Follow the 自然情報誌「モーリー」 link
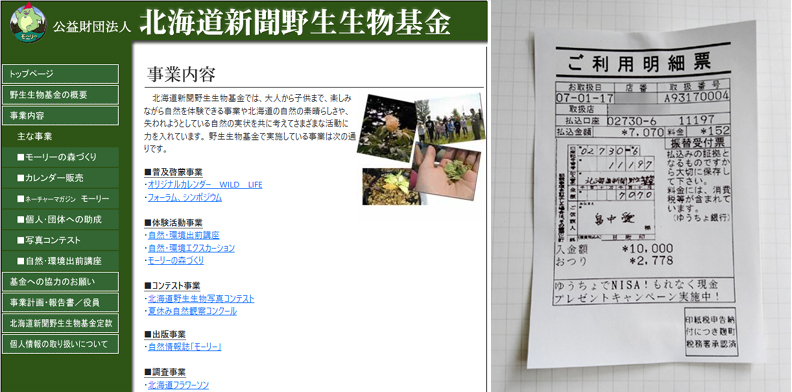792x392 pixels. pyautogui.click(x=184, y=347)
